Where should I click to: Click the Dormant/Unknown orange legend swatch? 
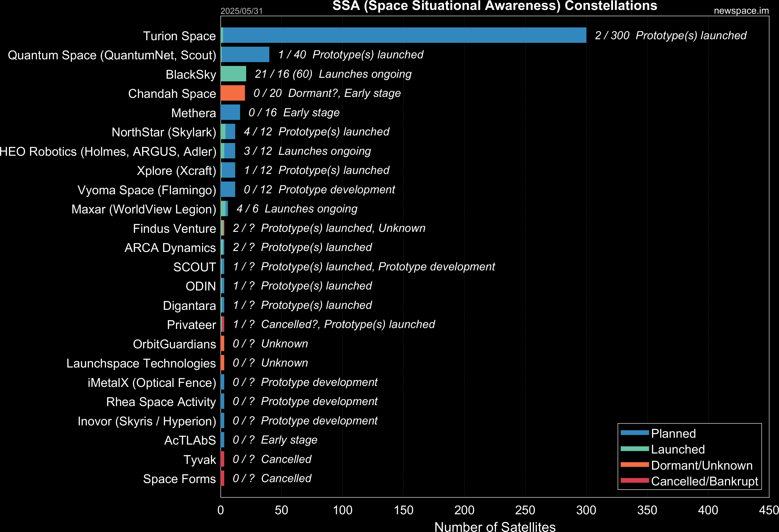635,465
